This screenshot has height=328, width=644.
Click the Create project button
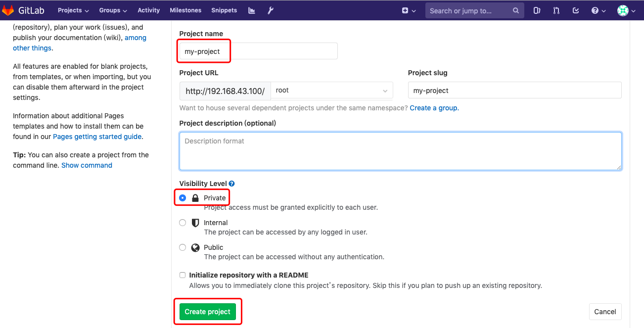[x=207, y=312]
